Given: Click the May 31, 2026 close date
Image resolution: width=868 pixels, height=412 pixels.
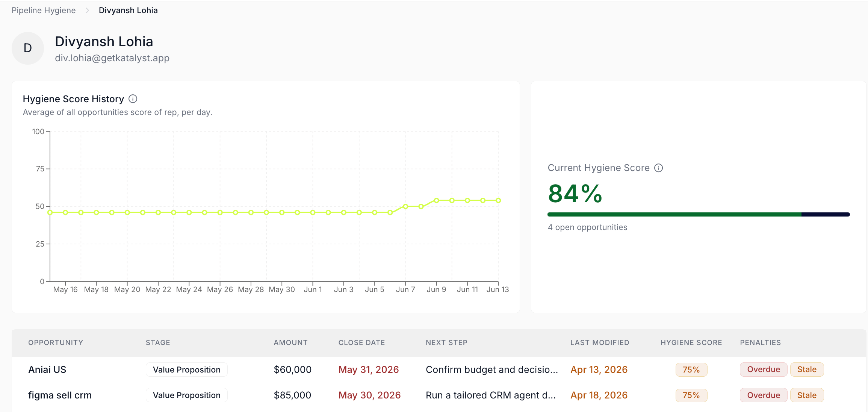Looking at the screenshot, I should tap(369, 370).
